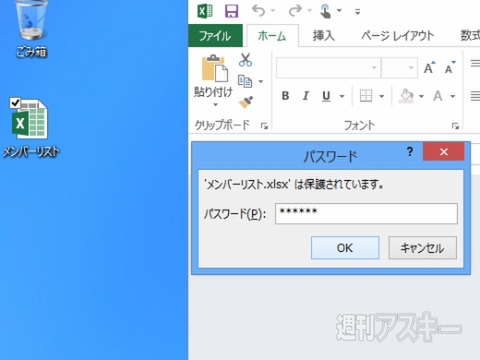Redo the last undone action

point(295,11)
